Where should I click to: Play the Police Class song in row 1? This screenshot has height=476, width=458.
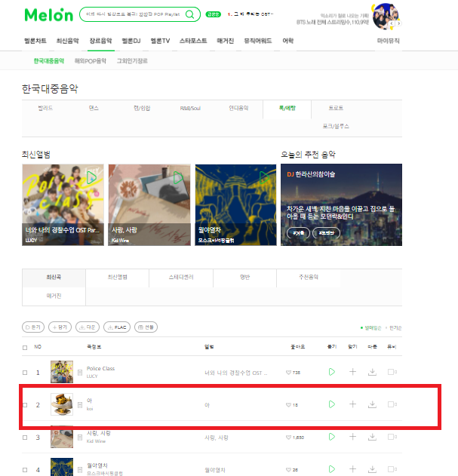pos(332,372)
